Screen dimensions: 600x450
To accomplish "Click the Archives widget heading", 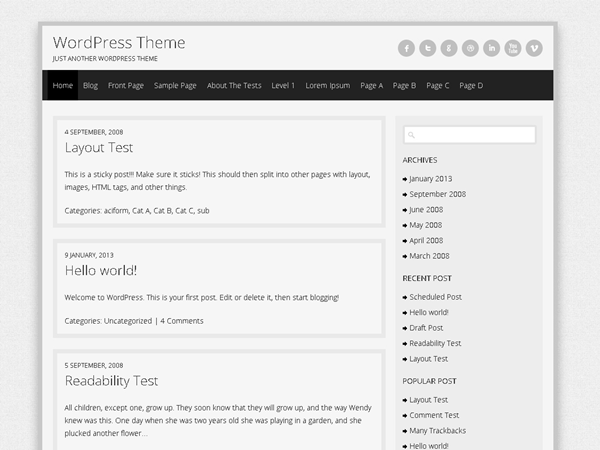I will click(x=420, y=160).
